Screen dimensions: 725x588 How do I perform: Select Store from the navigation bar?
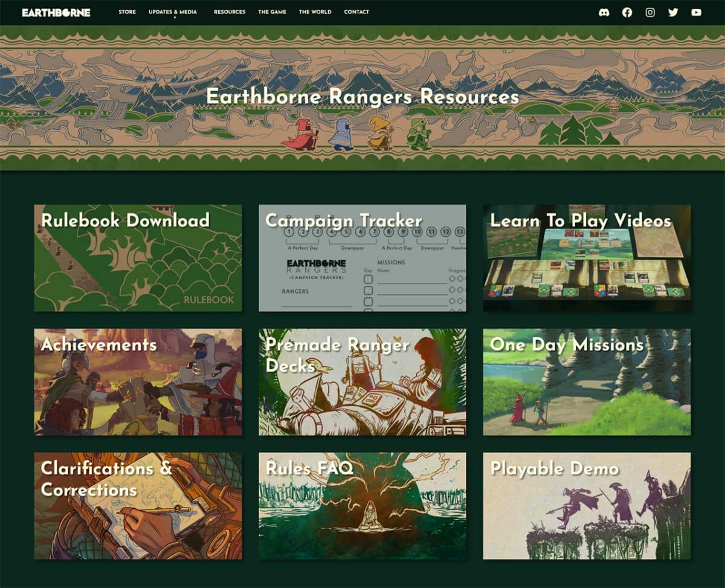(x=127, y=11)
